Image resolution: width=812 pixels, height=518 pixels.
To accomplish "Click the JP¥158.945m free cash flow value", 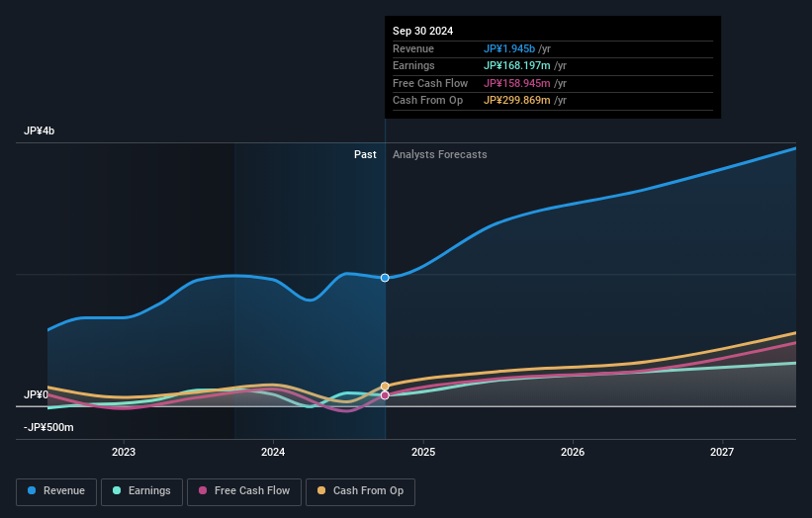I will [x=517, y=83].
